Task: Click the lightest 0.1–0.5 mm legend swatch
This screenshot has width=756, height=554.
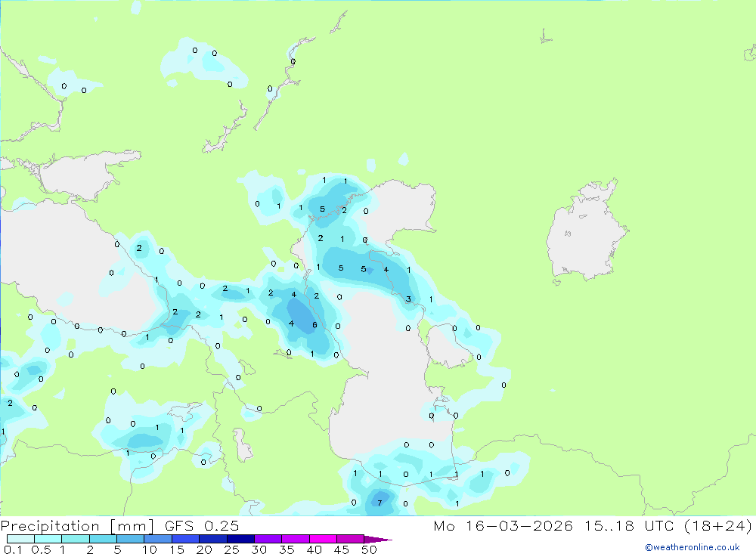Action: (x=20, y=539)
